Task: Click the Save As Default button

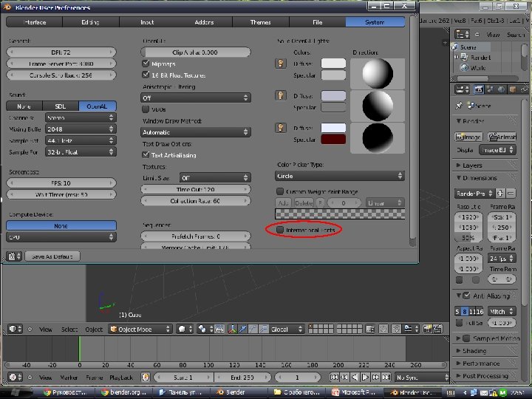Action: pos(52,256)
